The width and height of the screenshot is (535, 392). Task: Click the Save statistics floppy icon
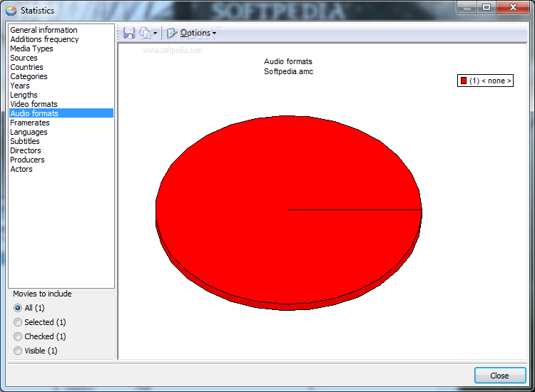pyautogui.click(x=129, y=33)
